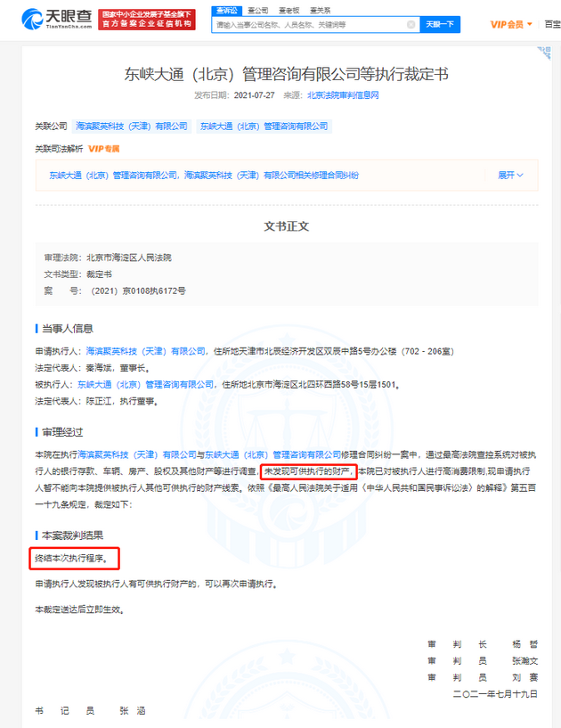Click the 本案裁判结果 section heading
The height and width of the screenshot is (728, 561).
(x=73, y=536)
